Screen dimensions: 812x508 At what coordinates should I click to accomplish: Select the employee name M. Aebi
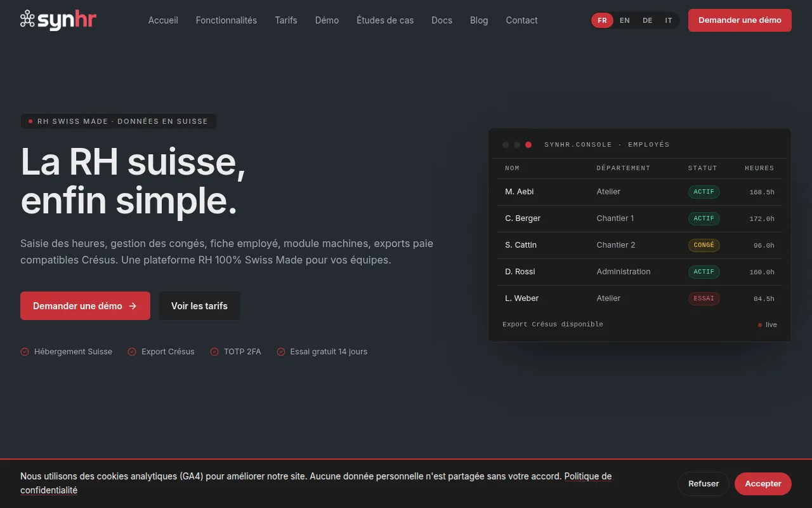(x=520, y=192)
